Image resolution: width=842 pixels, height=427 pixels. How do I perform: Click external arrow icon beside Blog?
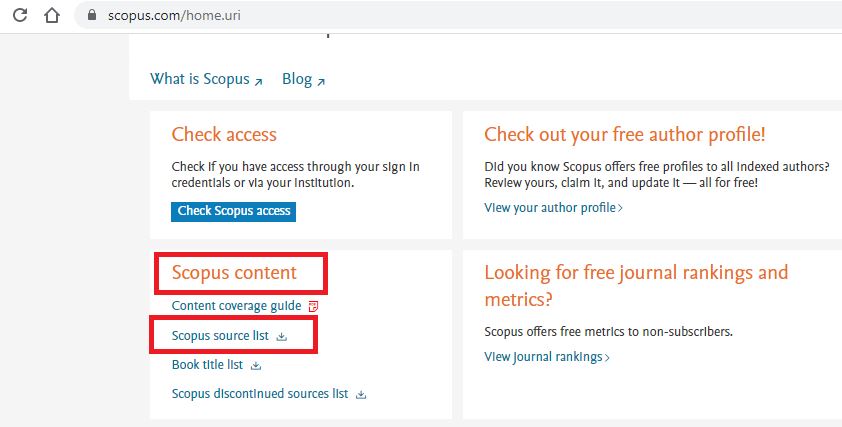pyautogui.click(x=321, y=81)
